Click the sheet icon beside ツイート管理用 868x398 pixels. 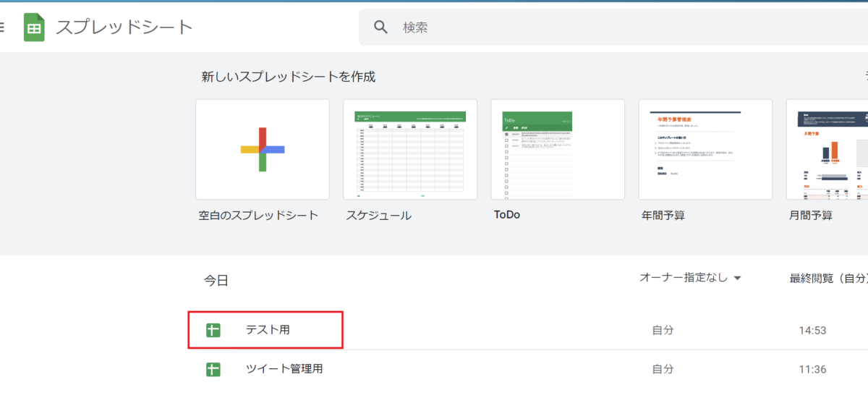coord(213,369)
